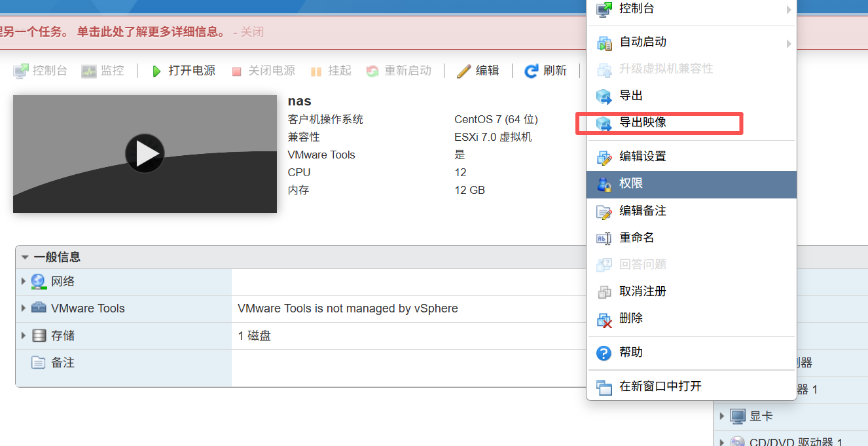The height and width of the screenshot is (446, 868).
Task: Expand the CD/DVD 驱动器 1 row
Action: click(722, 442)
